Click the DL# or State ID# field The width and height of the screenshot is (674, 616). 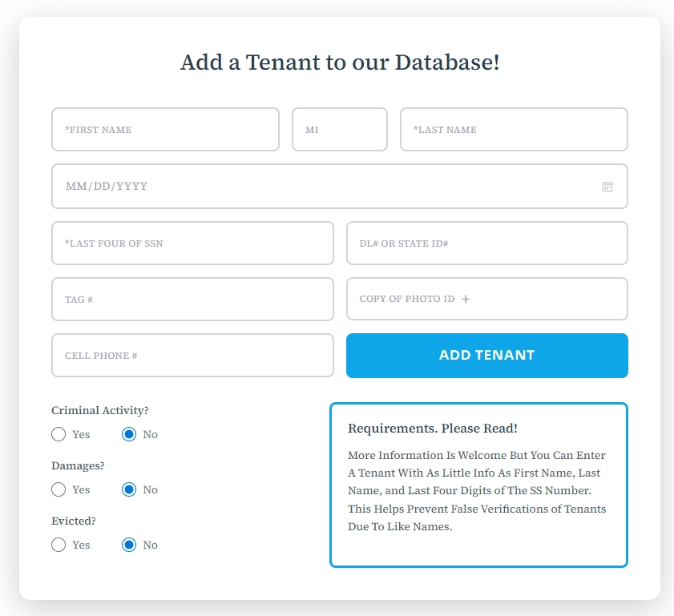[486, 243]
